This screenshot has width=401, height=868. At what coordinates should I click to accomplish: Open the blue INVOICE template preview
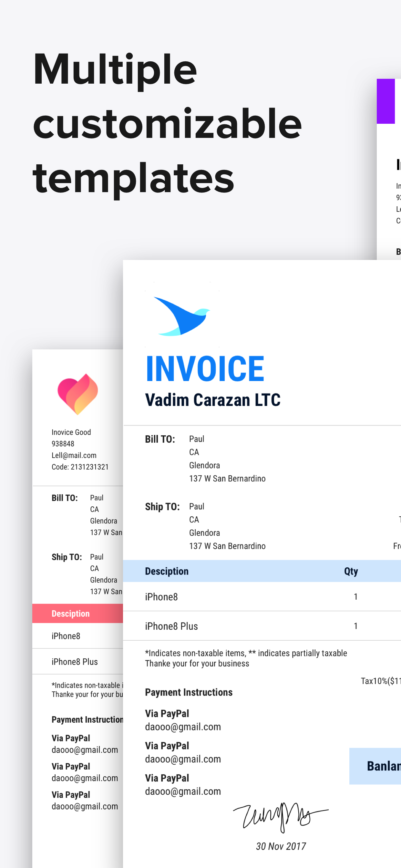click(x=262, y=563)
